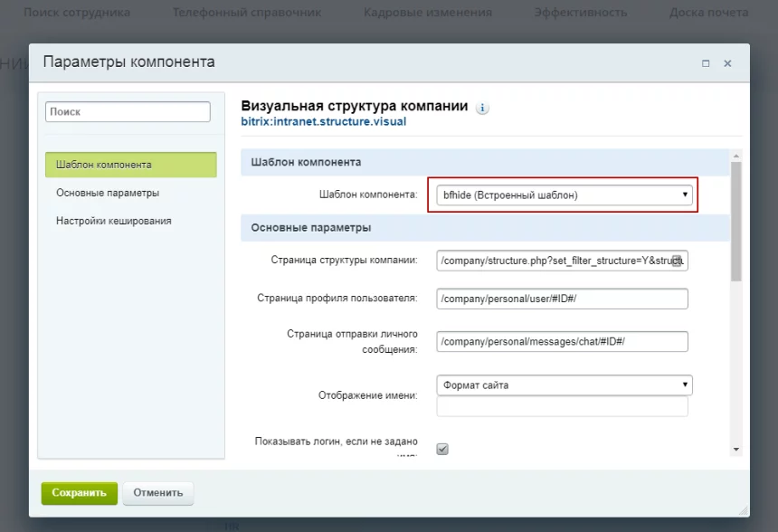Toggle 'Показывать логин' checkbox

pyautogui.click(x=442, y=449)
